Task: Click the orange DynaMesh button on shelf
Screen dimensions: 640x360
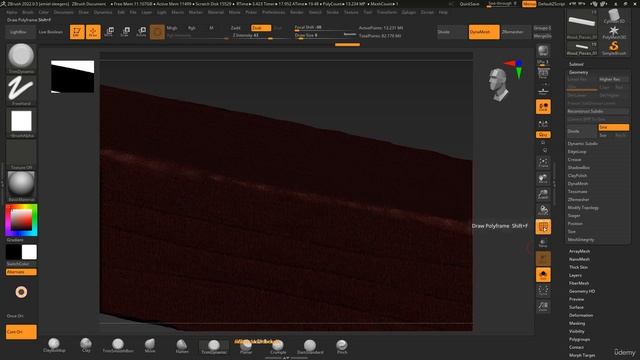Action: [x=484, y=32]
